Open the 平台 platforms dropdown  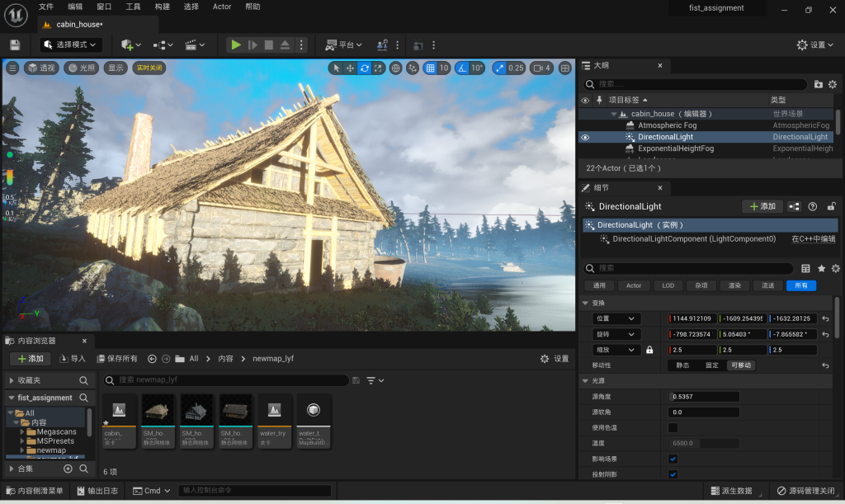click(344, 45)
